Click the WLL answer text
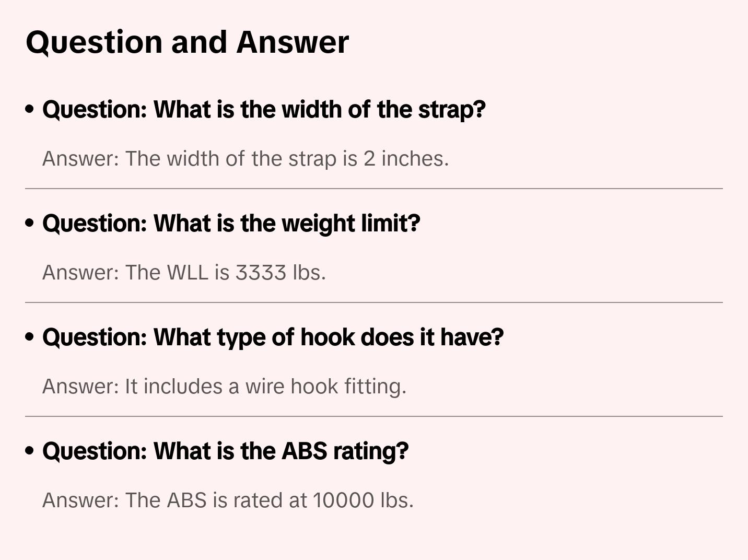Screen dimensions: 748x560 coord(184,273)
